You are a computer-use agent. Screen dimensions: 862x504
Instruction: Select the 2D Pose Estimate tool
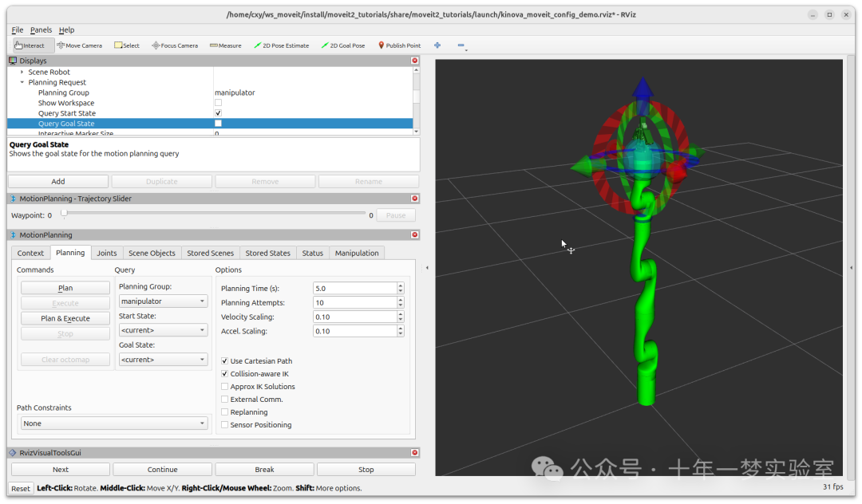click(x=282, y=45)
